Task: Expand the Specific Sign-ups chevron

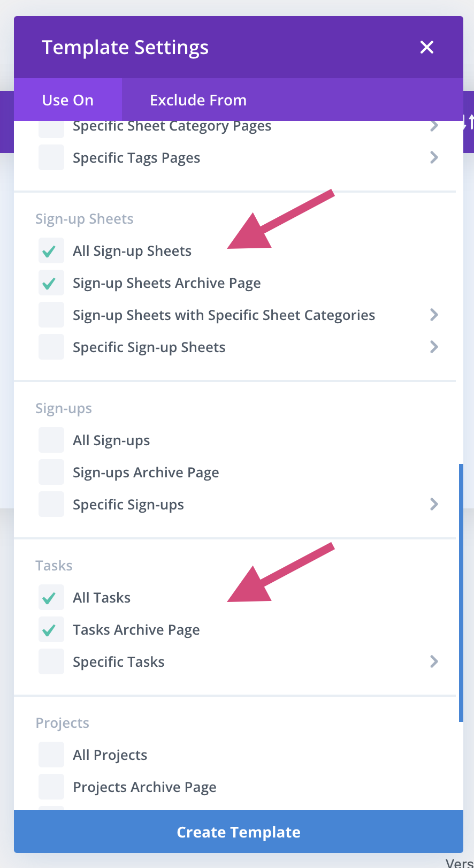Action: pos(434,504)
